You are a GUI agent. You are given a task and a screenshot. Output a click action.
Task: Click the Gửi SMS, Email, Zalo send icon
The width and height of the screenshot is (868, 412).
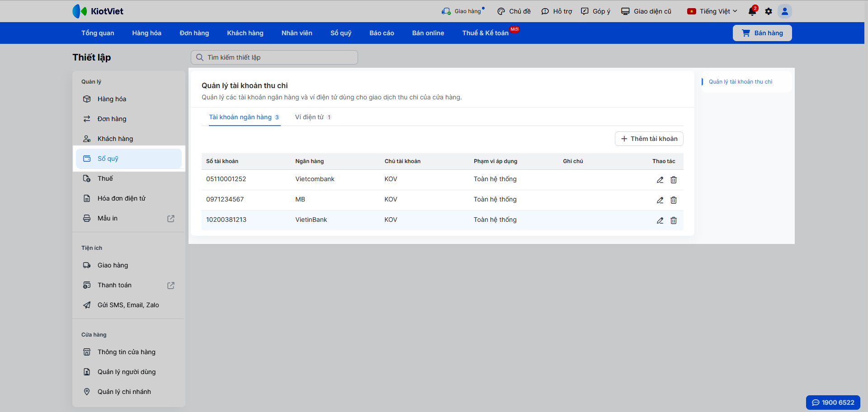[87, 305]
